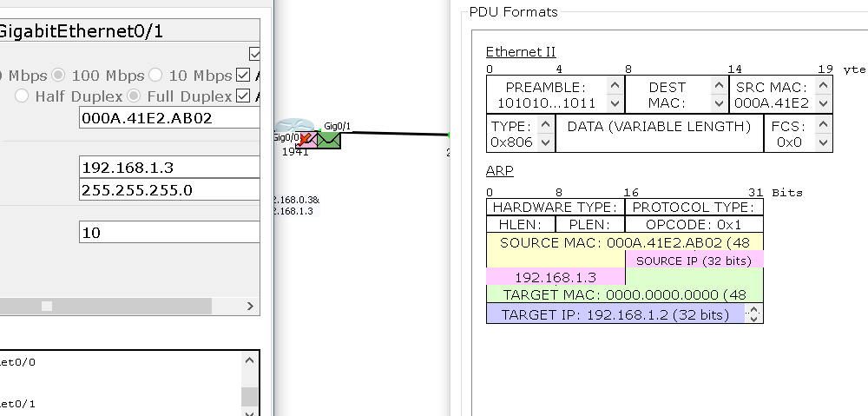Select the 100 Mbps radio button
Screen dimensions: 868x416
58,75
